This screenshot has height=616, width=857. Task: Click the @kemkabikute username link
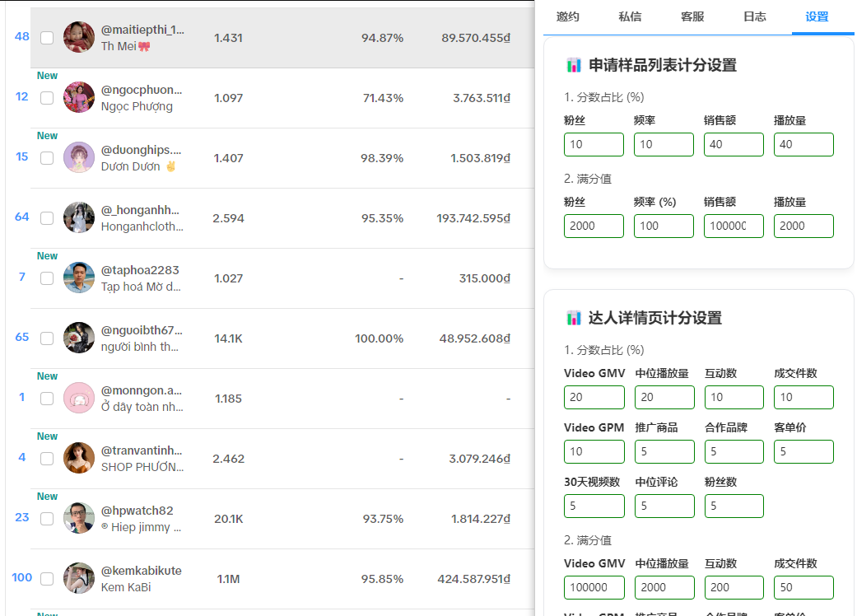[x=141, y=571]
